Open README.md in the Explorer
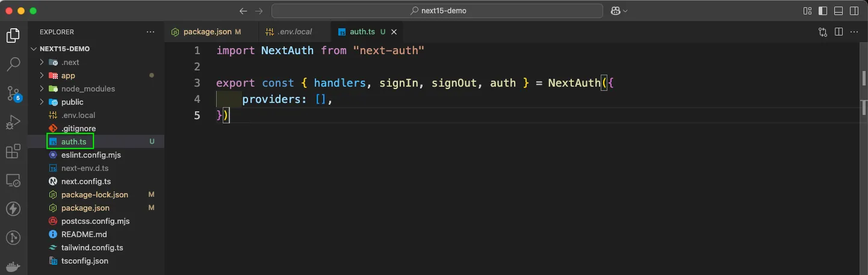The image size is (868, 275). (96, 234)
